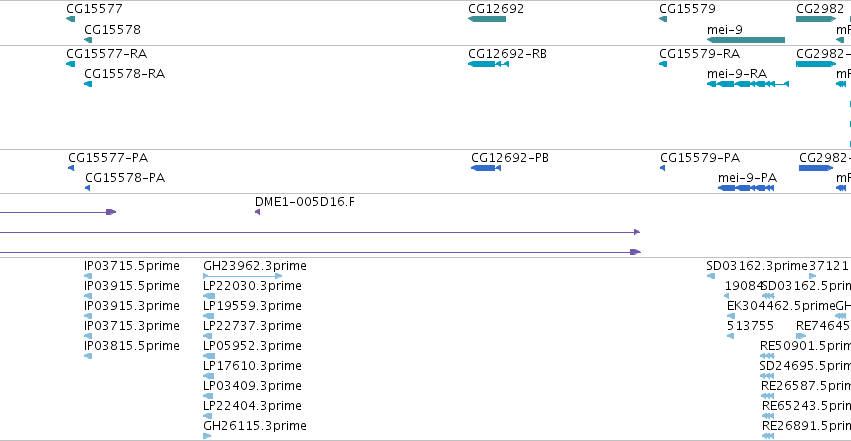Select the SD03162.3prime EST label
Image resolution: width=851 pixels, height=441 pixels.
(x=757, y=266)
